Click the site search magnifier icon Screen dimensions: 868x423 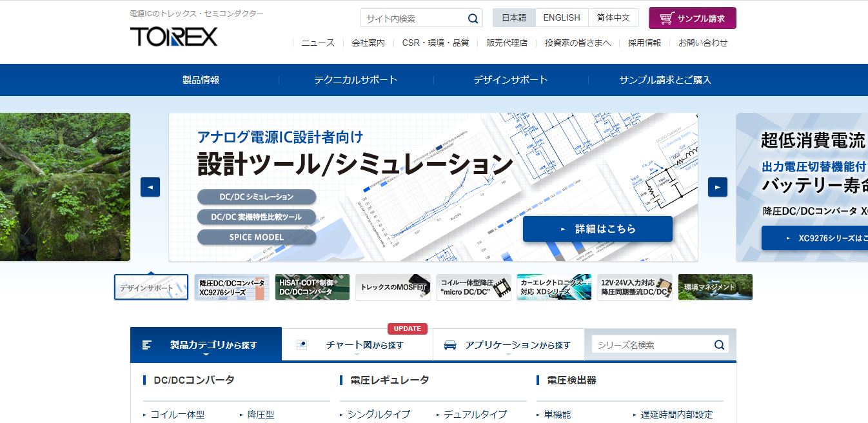point(473,18)
